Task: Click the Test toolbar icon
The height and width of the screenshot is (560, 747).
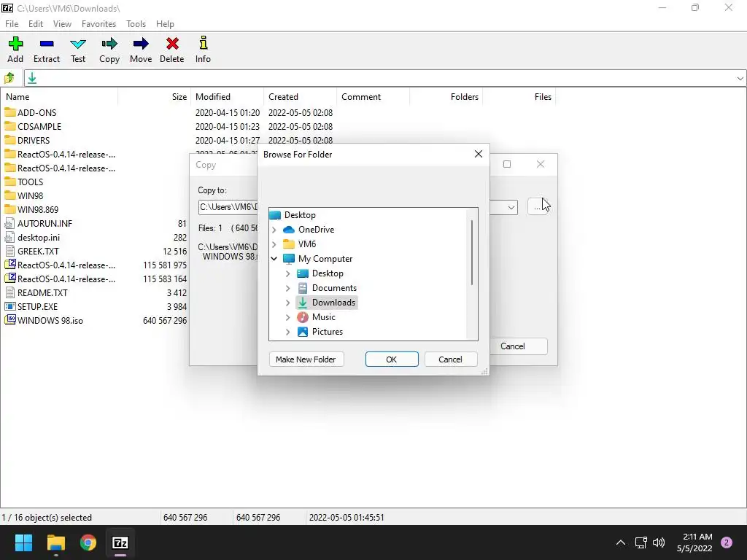Action: tap(78, 44)
